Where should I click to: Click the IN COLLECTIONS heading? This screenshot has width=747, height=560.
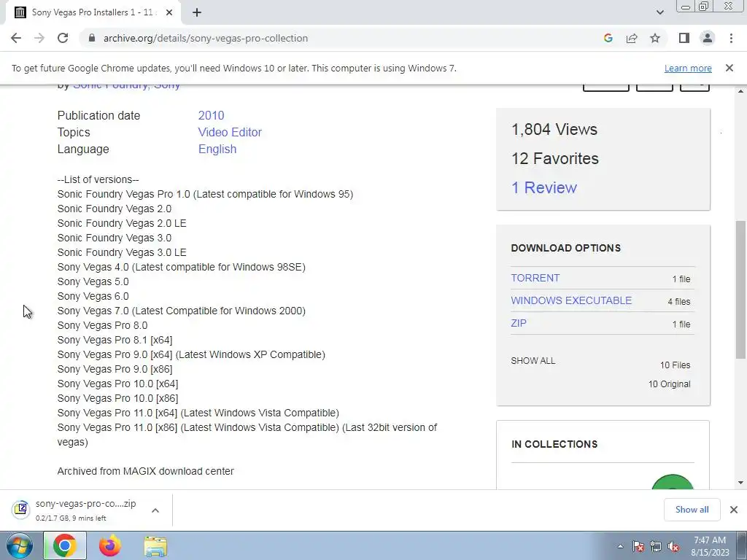coord(554,444)
